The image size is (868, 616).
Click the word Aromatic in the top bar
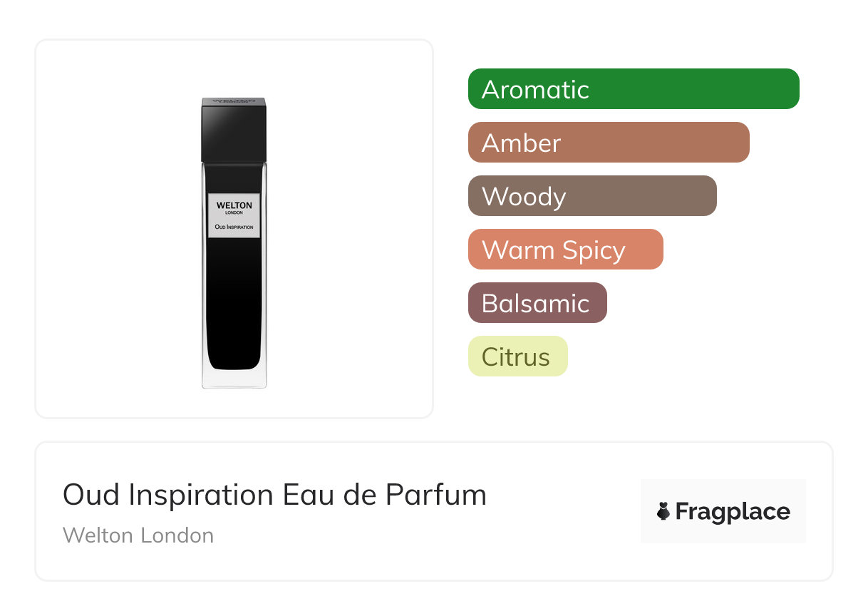click(535, 90)
